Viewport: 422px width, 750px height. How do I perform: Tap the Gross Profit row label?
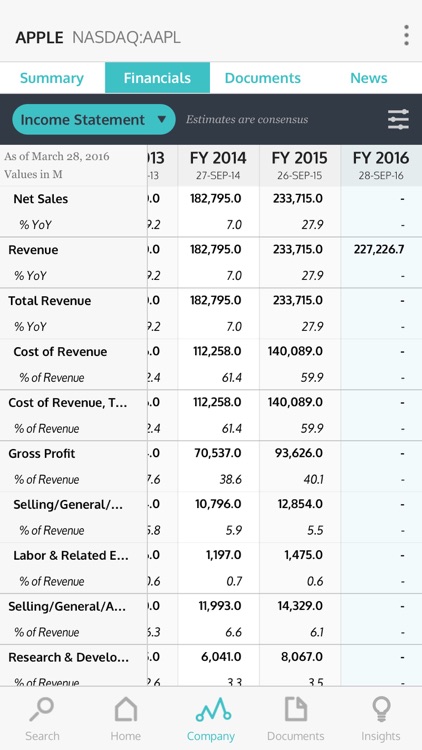coord(42,454)
